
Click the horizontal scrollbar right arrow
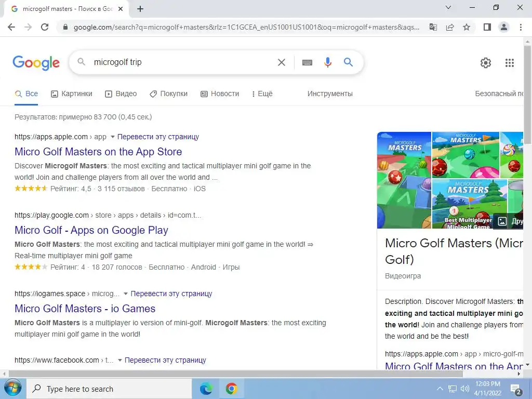tap(519, 374)
